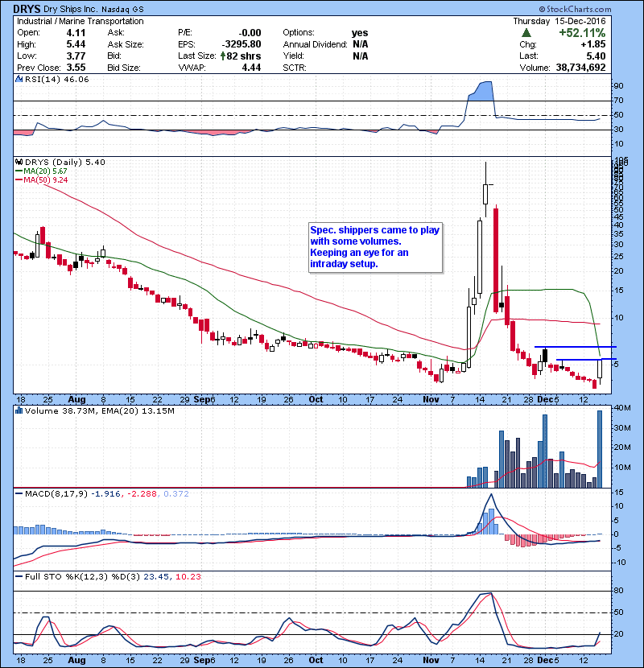Image resolution: width=644 pixels, height=668 pixels.
Task: Click the red MA(50) legend line
Action: pos(19,180)
